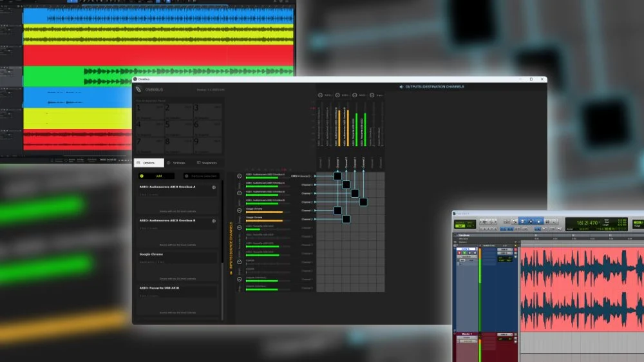The width and height of the screenshot is (644, 362).
Task: Click the Pro Tools main counter display
Action: tap(587, 223)
